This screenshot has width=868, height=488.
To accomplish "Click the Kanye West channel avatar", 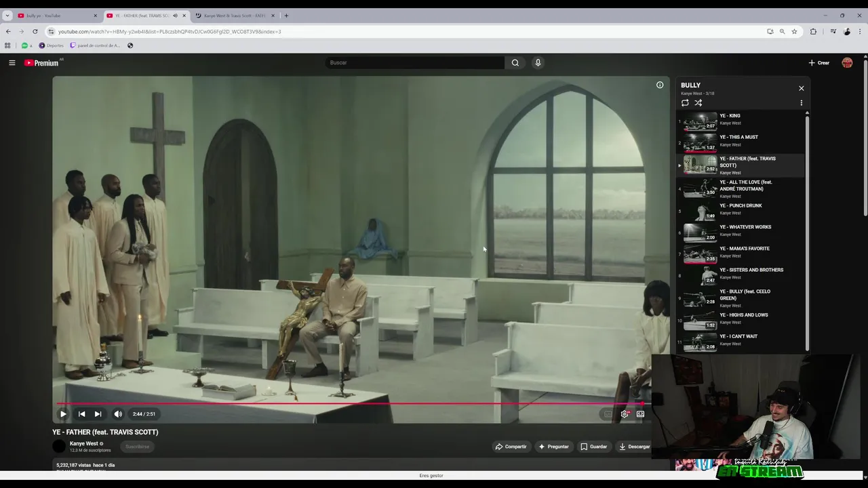I will (x=59, y=446).
